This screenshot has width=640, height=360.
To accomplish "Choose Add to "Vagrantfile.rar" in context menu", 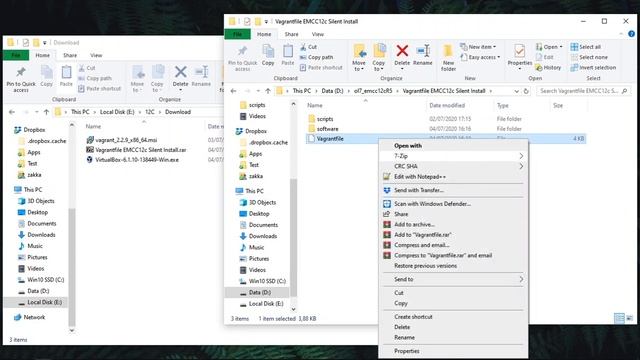I will (453, 235).
